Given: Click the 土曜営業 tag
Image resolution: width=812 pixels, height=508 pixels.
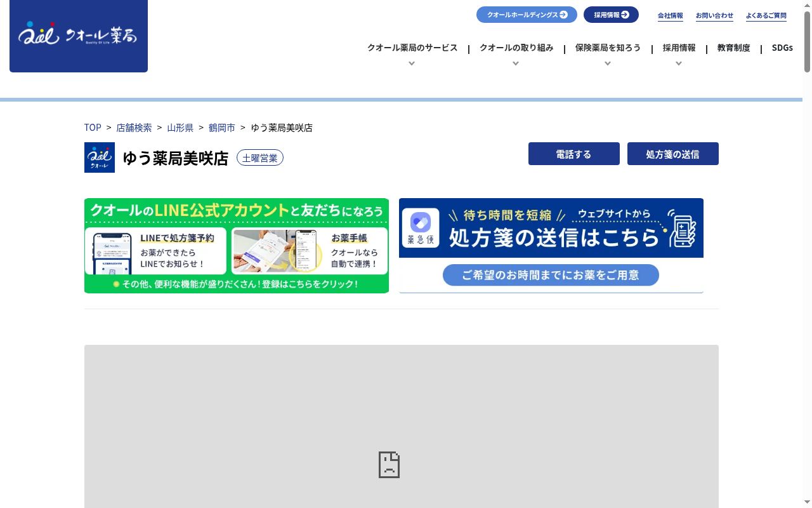Looking at the screenshot, I should pos(260,157).
